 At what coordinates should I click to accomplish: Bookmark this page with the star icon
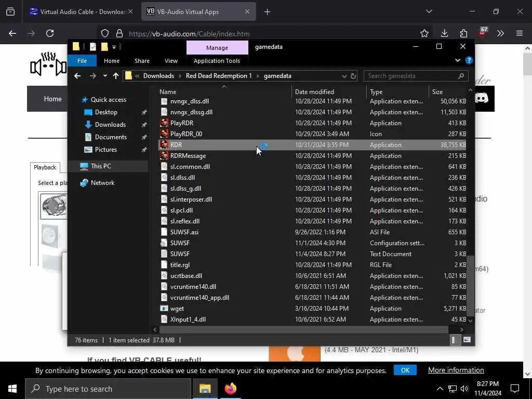[x=424, y=33]
